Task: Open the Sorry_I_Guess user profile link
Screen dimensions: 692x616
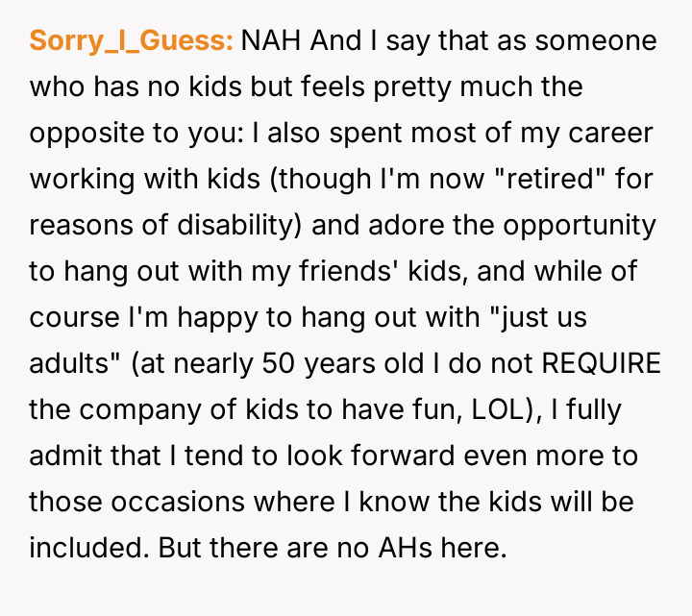Action: click(132, 41)
